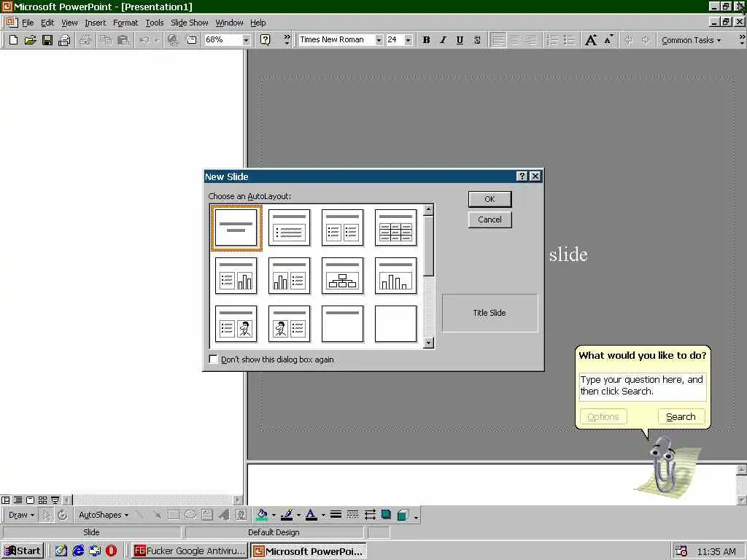Select the Table layout thumbnail
This screenshot has width=747, height=560.
point(396,227)
